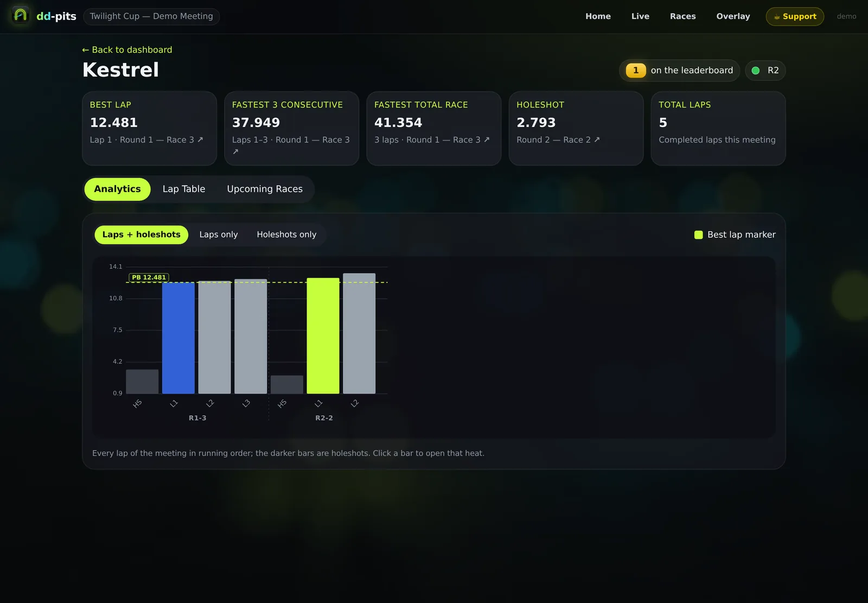The width and height of the screenshot is (868, 603).
Task: Click the R1-3 L3 gray bar
Action: [x=251, y=337]
